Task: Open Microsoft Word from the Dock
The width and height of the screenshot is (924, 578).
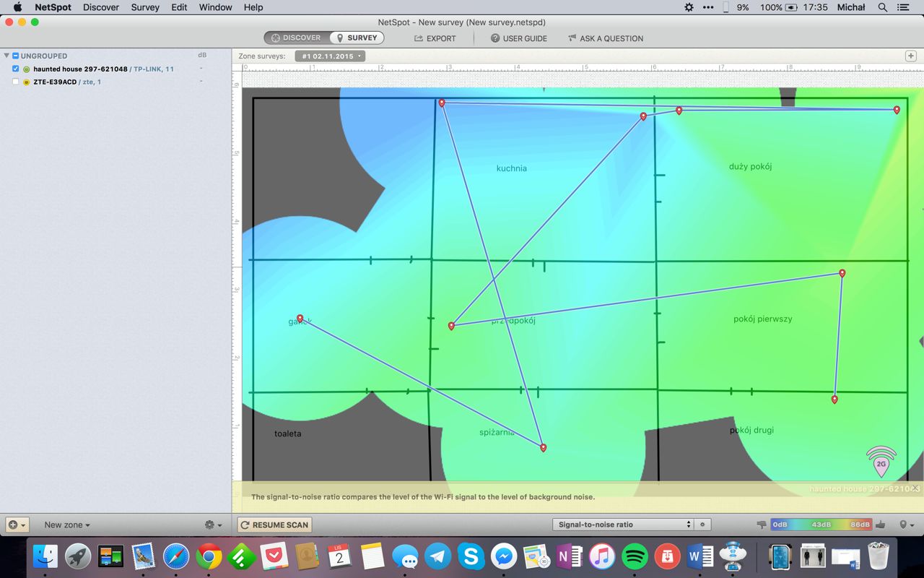Action: [700, 556]
